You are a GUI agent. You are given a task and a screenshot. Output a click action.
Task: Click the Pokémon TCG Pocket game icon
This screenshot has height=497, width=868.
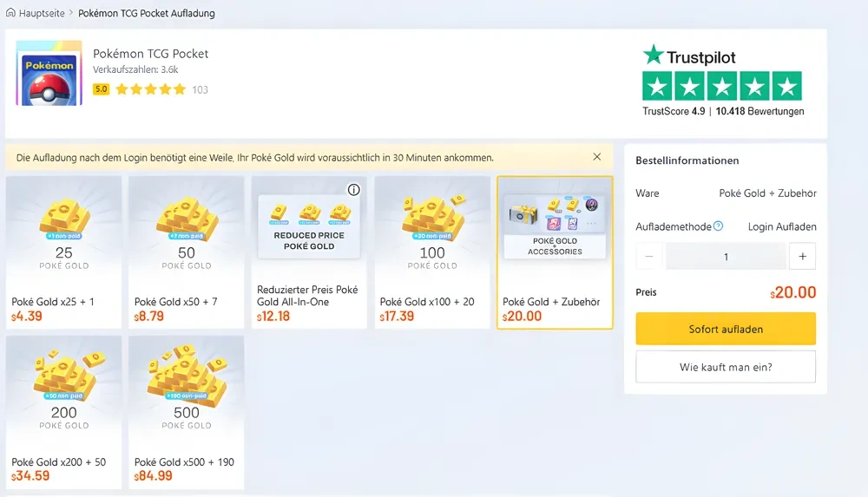pos(49,73)
